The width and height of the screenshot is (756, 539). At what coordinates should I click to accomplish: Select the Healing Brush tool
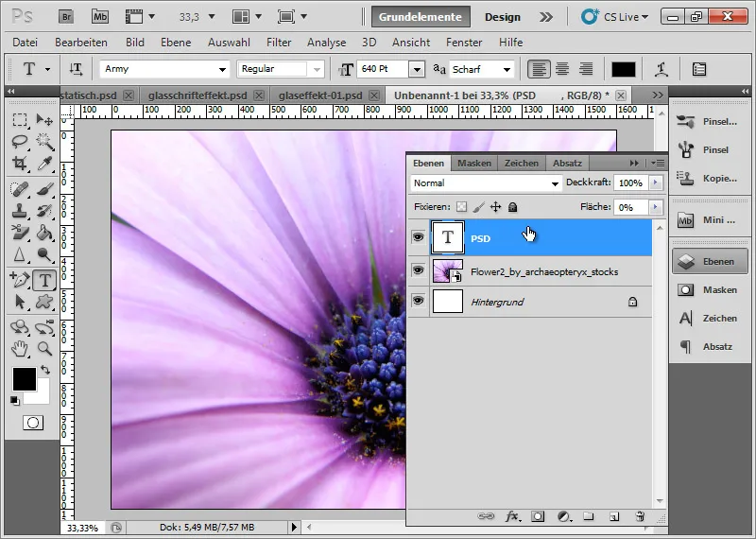[x=19, y=189]
